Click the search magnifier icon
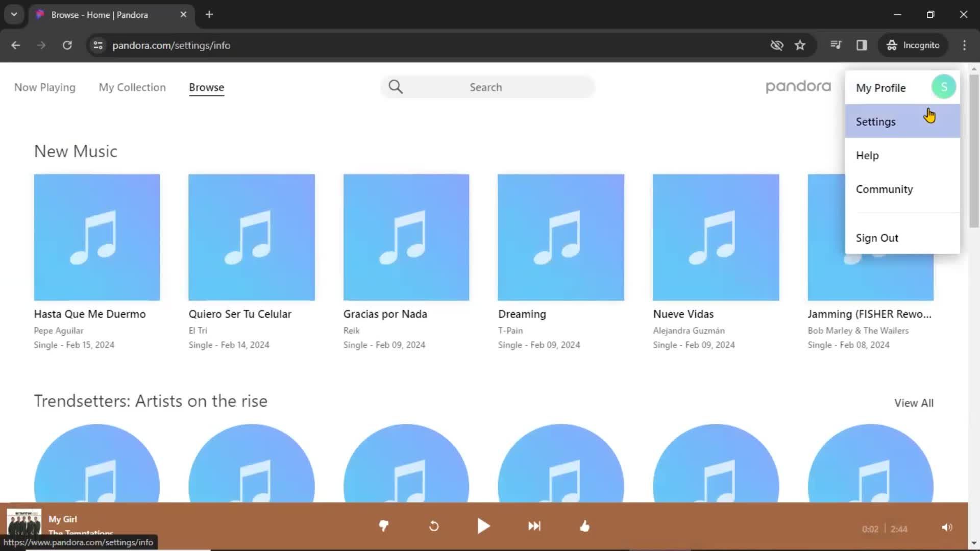 (396, 87)
